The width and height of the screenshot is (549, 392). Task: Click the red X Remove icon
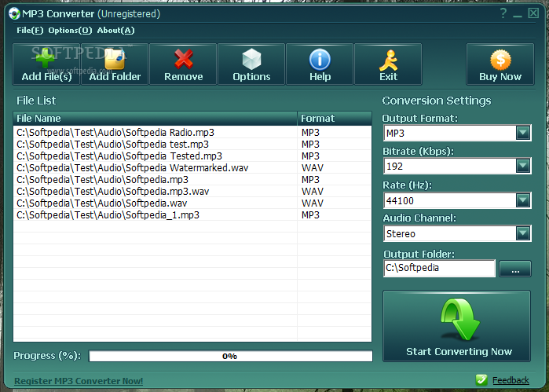[x=184, y=59]
